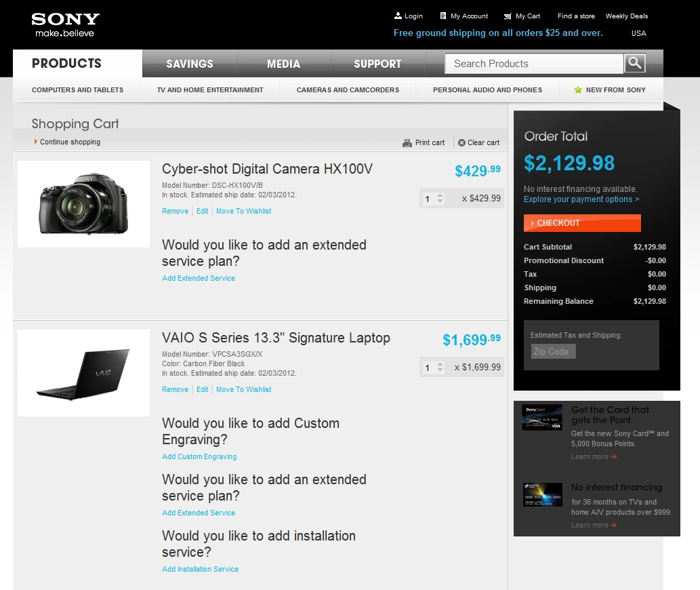Expand Cameras and Camcorders category
The height and width of the screenshot is (590, 700).
348,90
